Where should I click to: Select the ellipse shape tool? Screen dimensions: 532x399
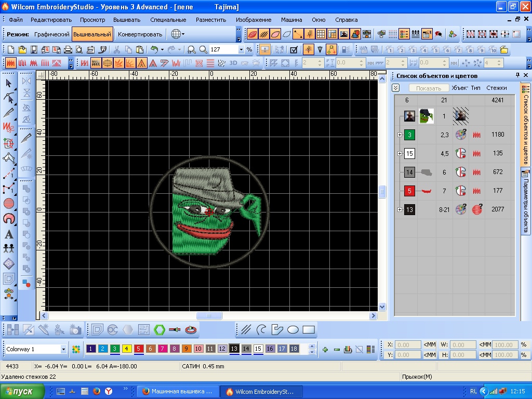tap(293, 330)
